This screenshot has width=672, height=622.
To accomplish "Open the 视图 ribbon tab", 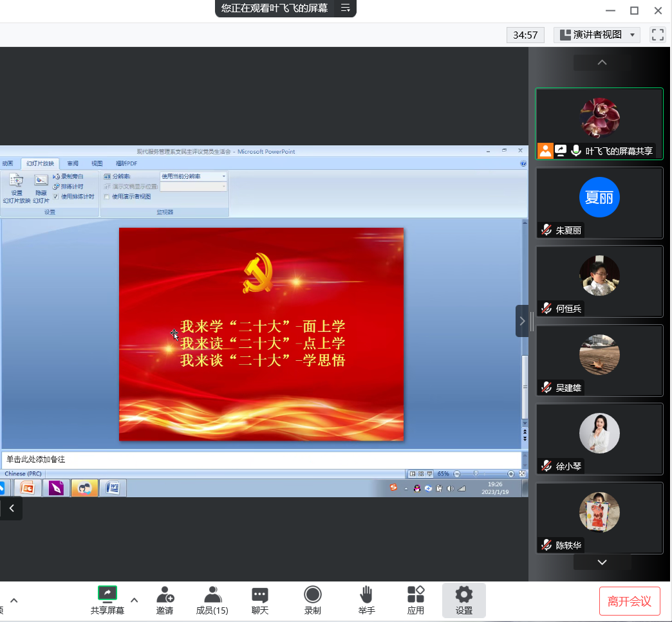I will point(97,163).
